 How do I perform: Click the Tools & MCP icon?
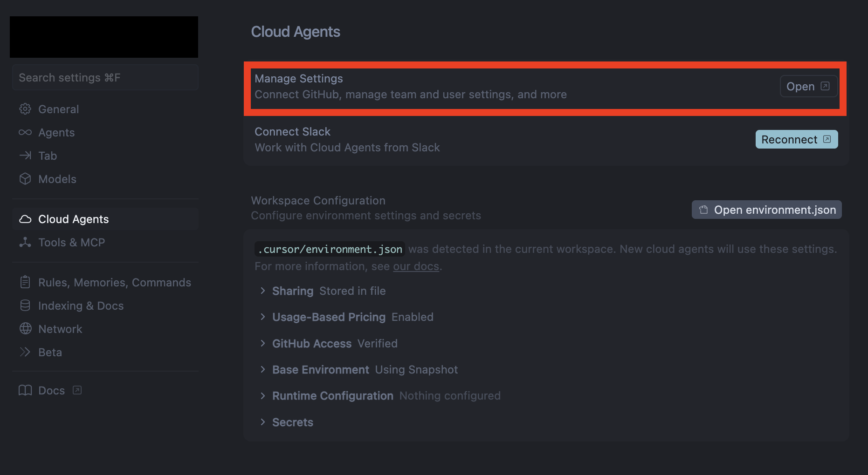point(25,242)
